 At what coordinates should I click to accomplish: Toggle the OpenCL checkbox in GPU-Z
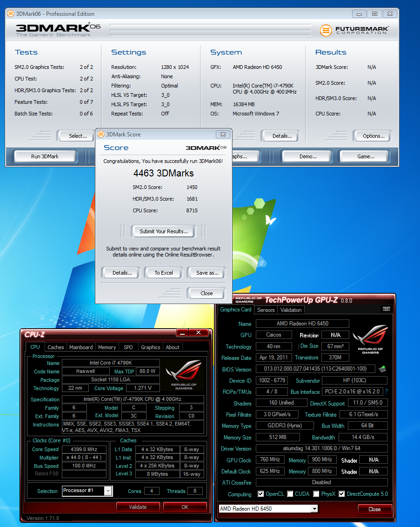260,494
